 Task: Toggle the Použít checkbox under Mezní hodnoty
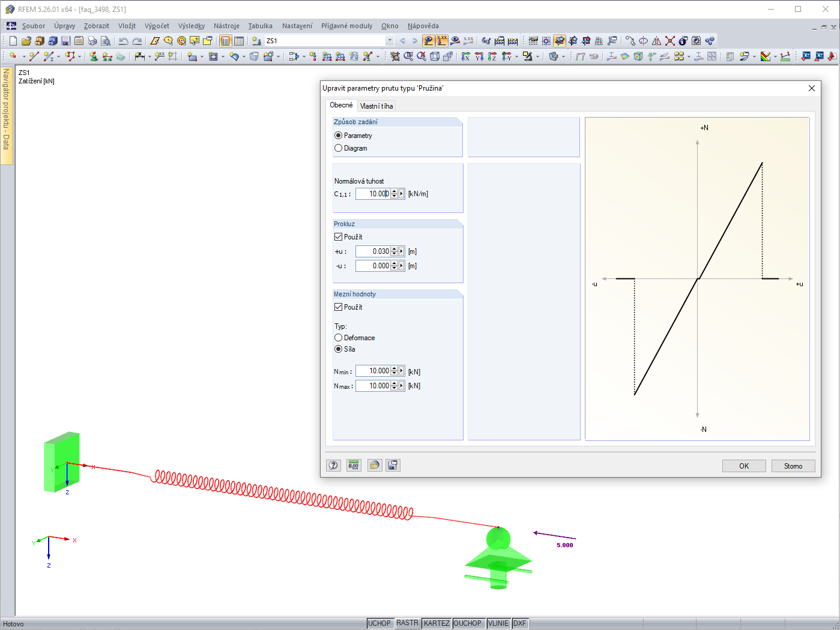tap(338, 307)
